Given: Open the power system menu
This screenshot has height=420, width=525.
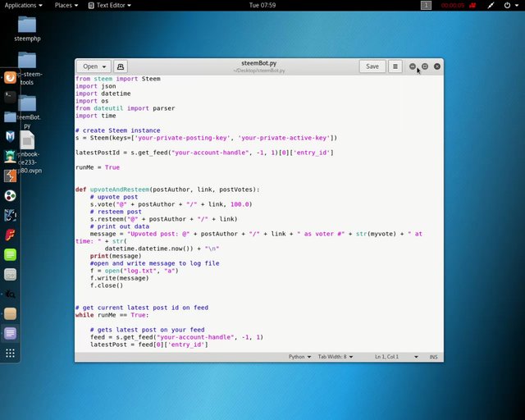Looking at the screenshot, I should pos(507,6).
